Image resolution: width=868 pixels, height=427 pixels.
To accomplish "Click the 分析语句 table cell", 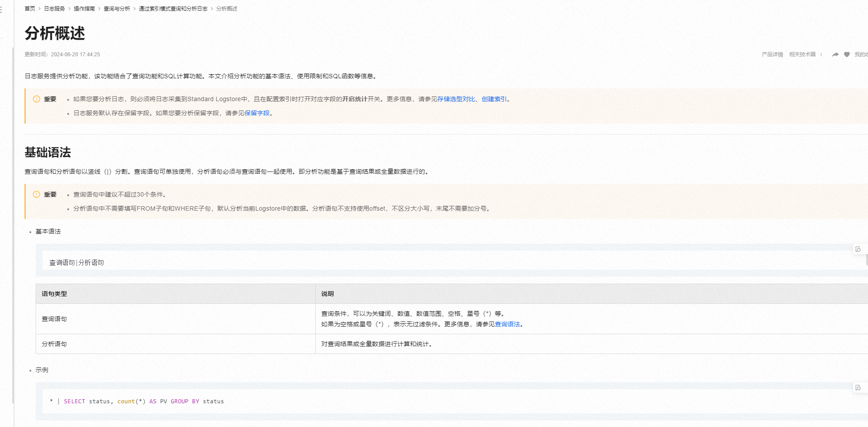I will click(175, 344).
